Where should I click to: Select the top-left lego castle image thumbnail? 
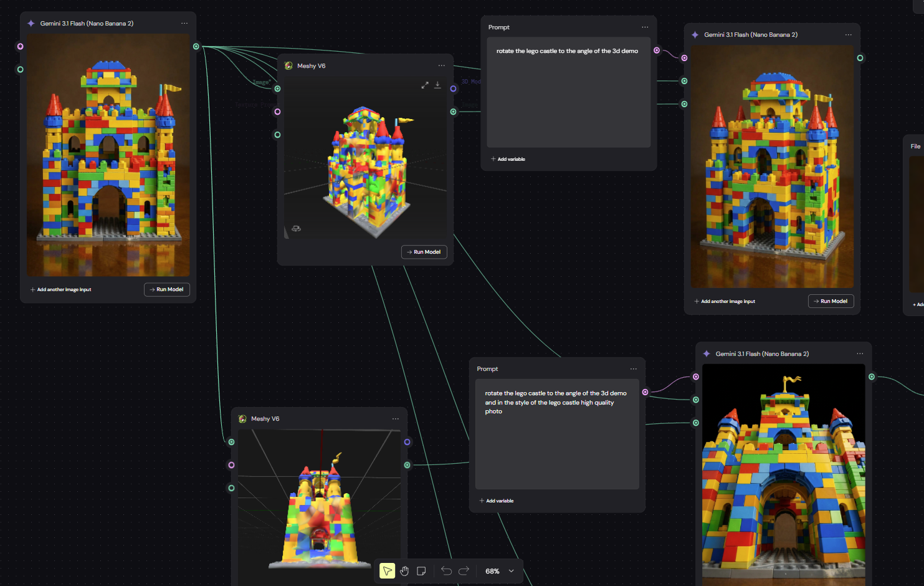click(108, 155)
